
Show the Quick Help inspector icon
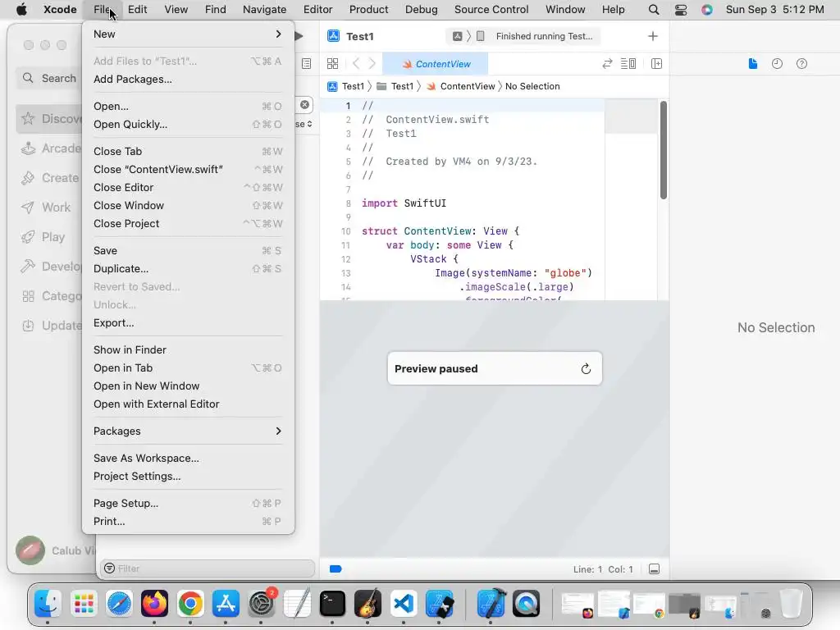tap(801, 64)
